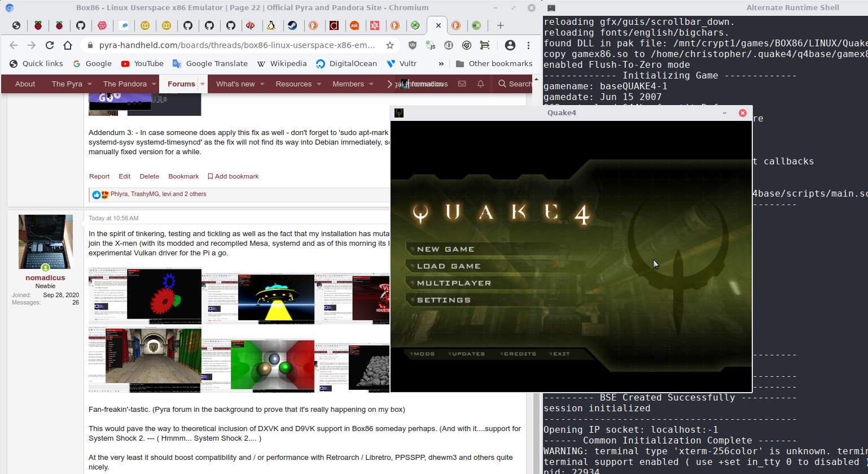Open the forum inbox envelope icon

[x=462, y=84]
